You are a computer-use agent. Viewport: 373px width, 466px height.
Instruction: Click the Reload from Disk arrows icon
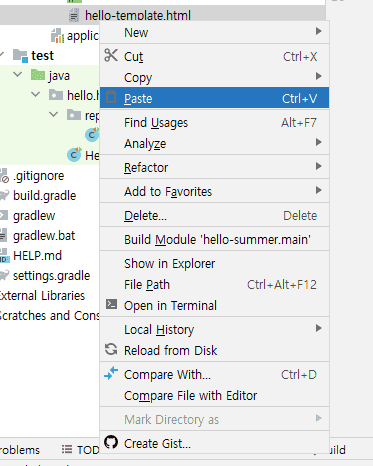111,349
